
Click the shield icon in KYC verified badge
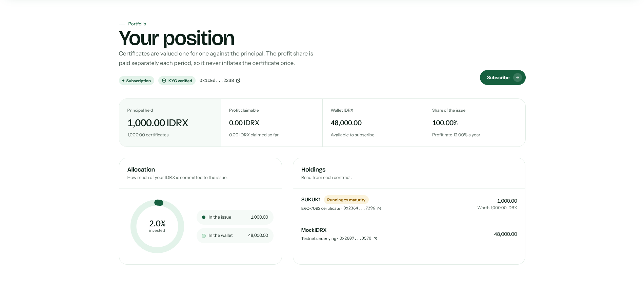coord(164,81)
